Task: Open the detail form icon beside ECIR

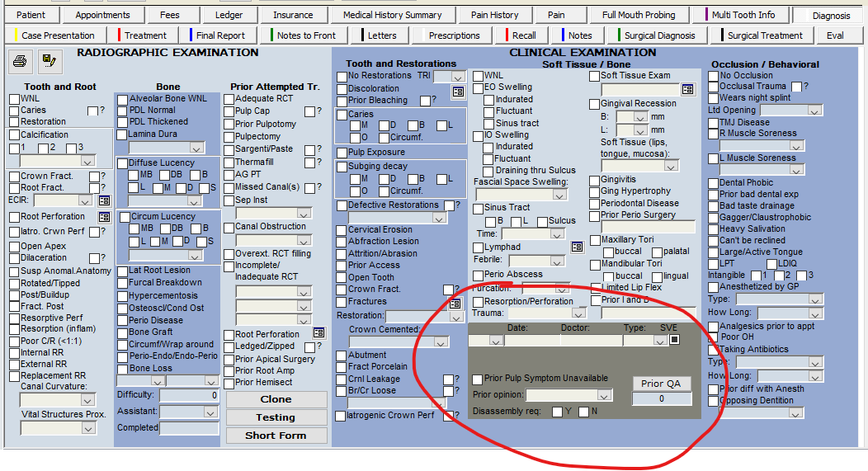Action: click(104, 200)
